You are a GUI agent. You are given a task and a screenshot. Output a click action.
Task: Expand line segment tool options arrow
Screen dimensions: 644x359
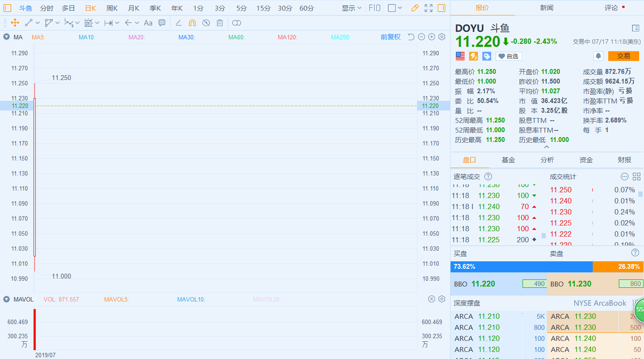pyautogui.click(x=38, y=23)
